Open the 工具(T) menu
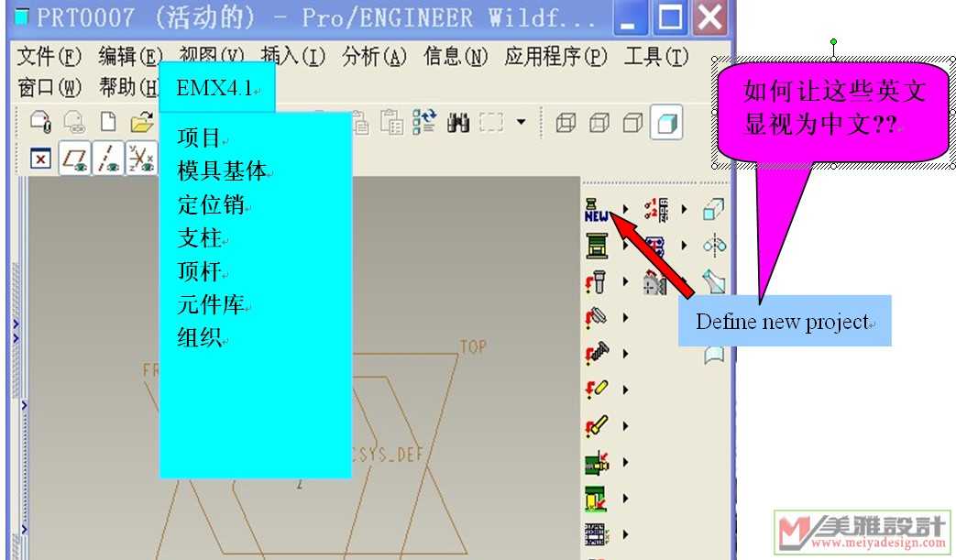 click(x=656, y=57)
